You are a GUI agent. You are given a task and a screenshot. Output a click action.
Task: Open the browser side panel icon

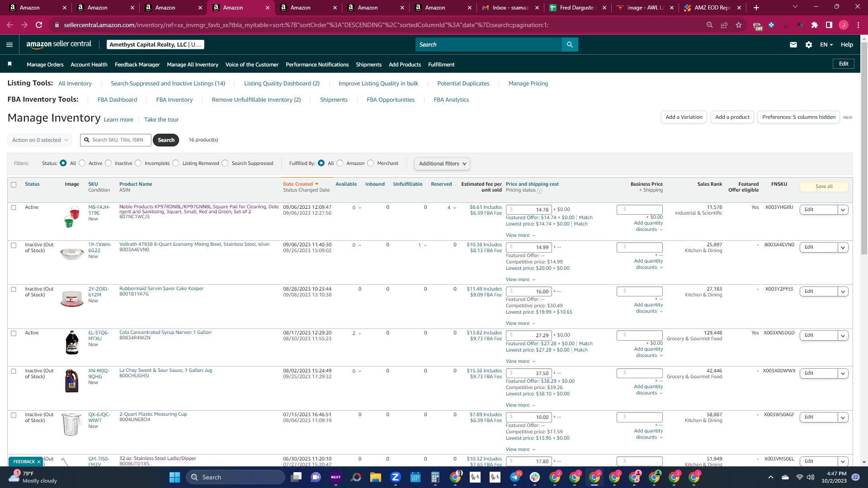[x=829, y=25]
